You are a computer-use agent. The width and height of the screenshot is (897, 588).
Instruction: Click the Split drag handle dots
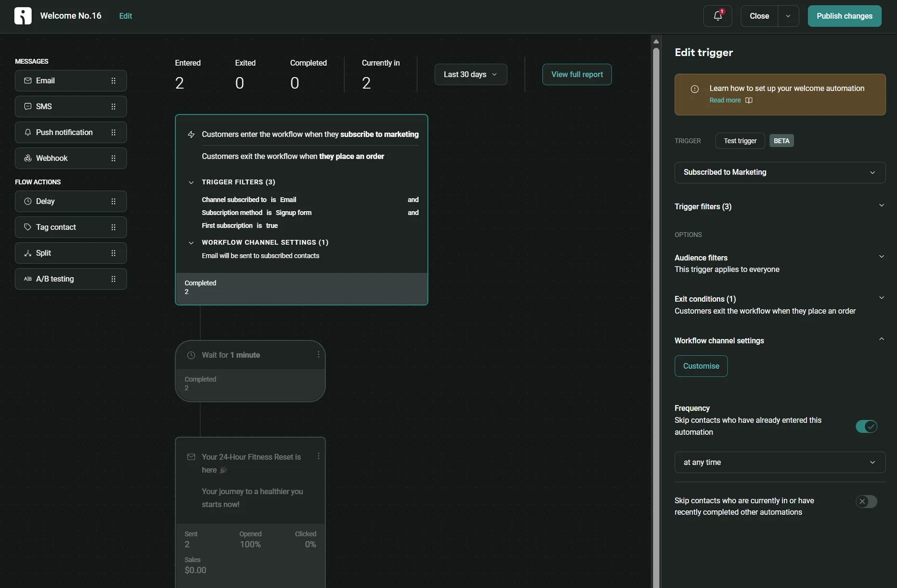[x=114, y=253]
